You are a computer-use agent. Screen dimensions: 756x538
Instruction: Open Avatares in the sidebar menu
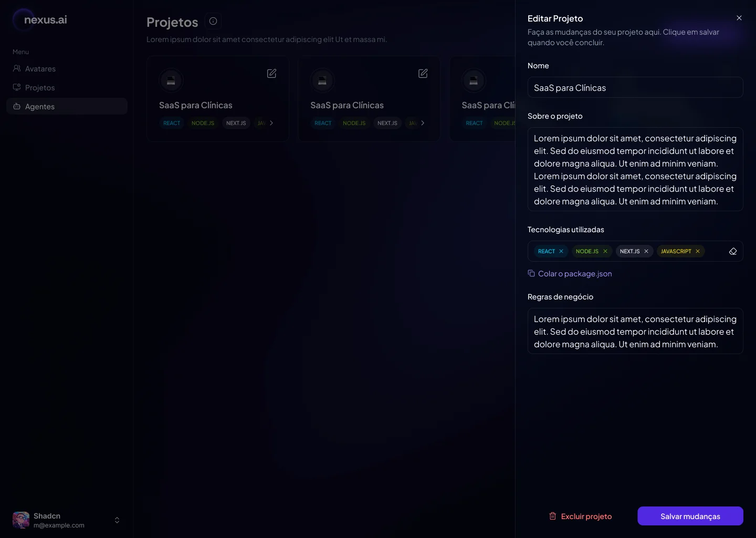[x=40, y=69]
